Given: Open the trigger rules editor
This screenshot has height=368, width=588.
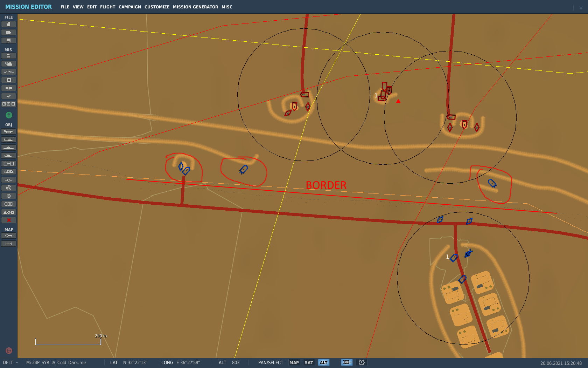Looking at the screenshot, I should (9, 72).
